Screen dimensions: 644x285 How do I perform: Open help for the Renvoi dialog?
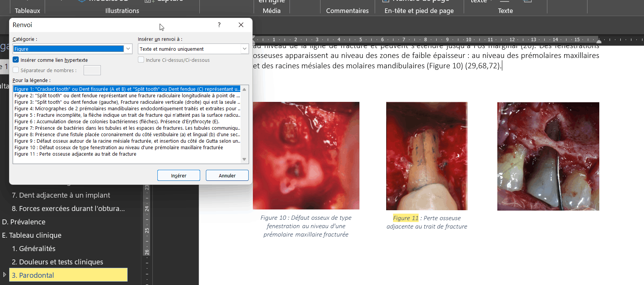pyautogui.click(x=219, y=25)
